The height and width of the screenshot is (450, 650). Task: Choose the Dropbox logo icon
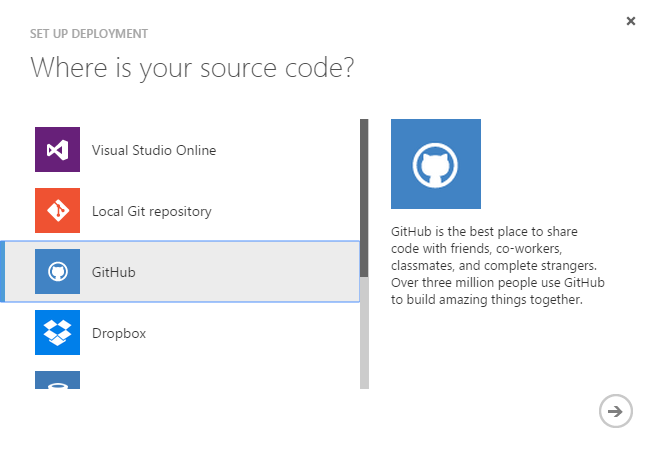tap(57, 332)
